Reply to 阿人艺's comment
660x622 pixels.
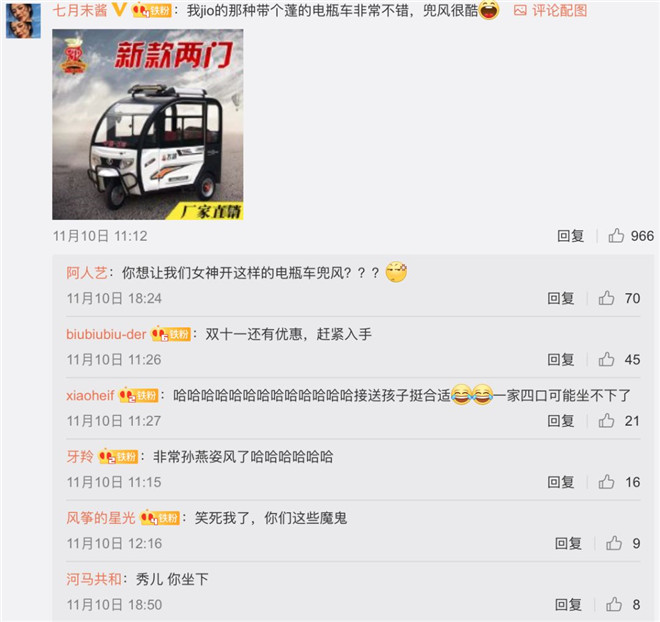[x=561, y=298]
